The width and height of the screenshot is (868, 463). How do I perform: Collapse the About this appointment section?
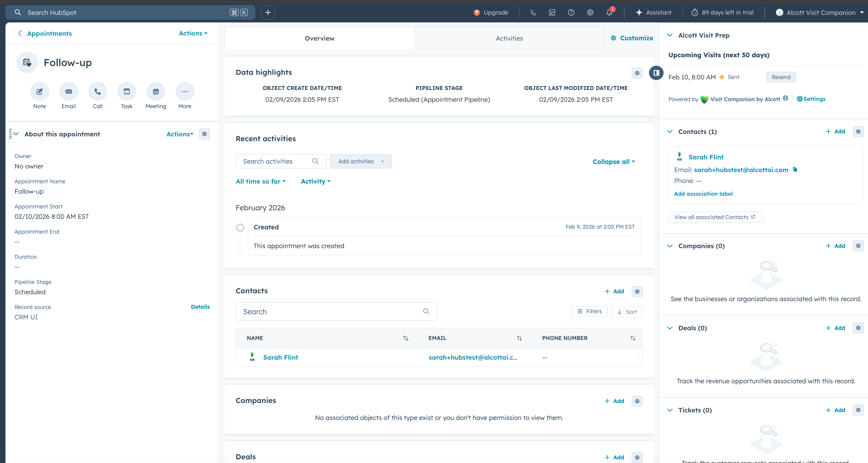tap(16, 134)
